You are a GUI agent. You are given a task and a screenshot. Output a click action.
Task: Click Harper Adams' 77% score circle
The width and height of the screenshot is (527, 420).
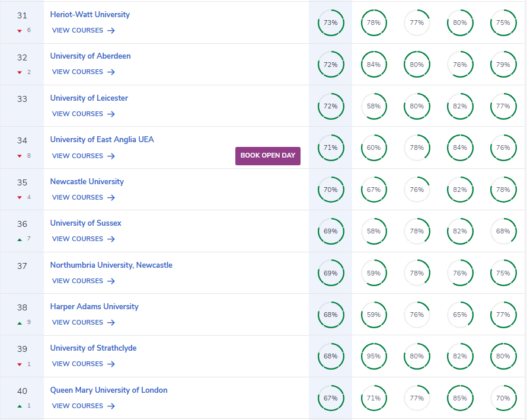coord(503,315)
